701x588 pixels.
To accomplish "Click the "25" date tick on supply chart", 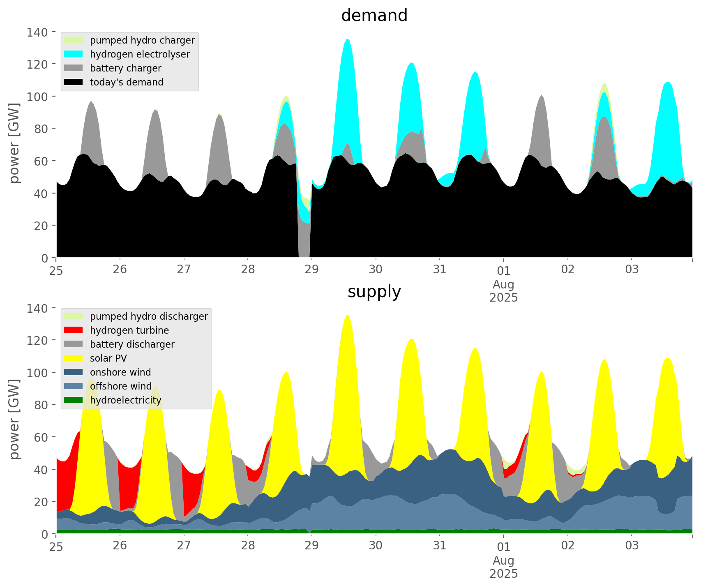I will coord(56,546).
